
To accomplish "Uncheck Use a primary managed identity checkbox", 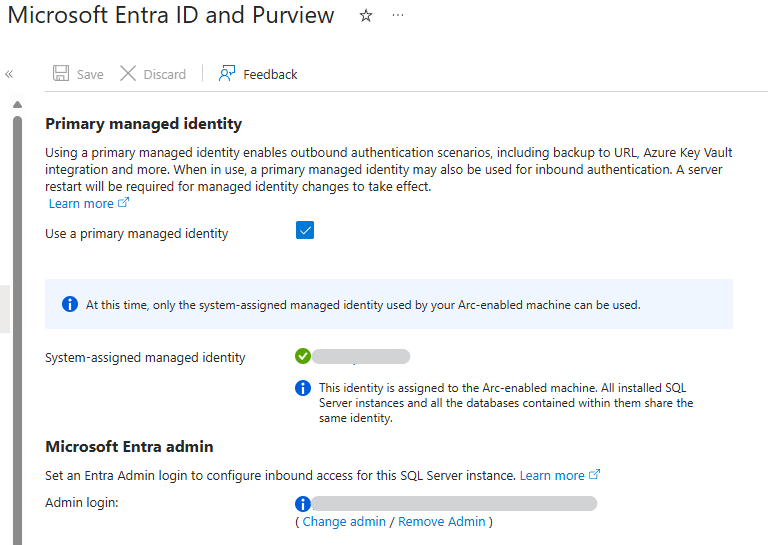I will point(305,231).
